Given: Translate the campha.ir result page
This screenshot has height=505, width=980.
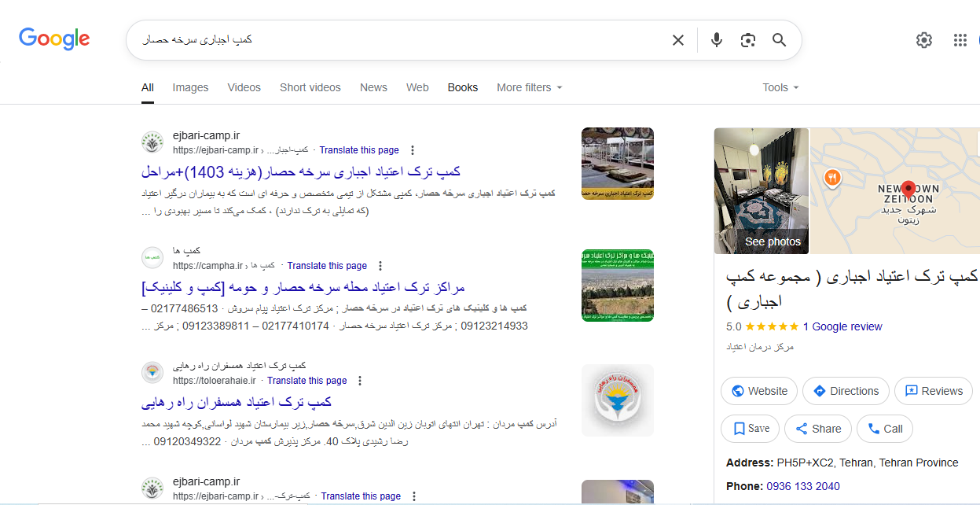Looking at the screenshot, I should (327, 266).
